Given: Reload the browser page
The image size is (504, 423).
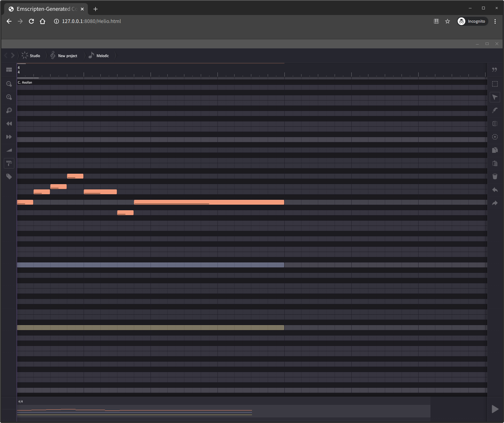Looking at the screenshot, I should coord(31,21).
